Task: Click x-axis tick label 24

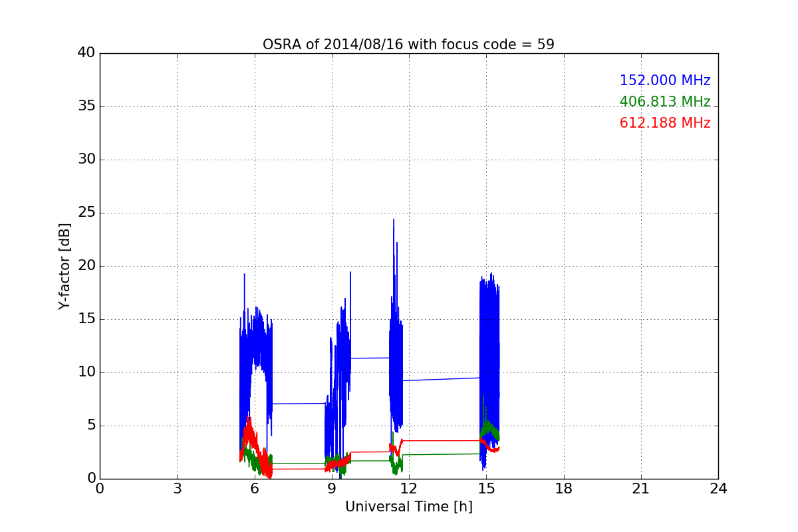Action: click(718, 489)
